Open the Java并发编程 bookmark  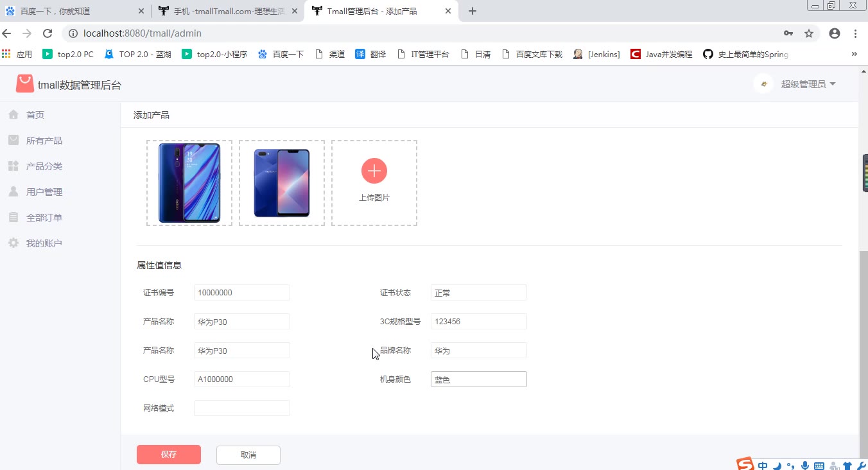pyautogui.click(x=661, y=54)
